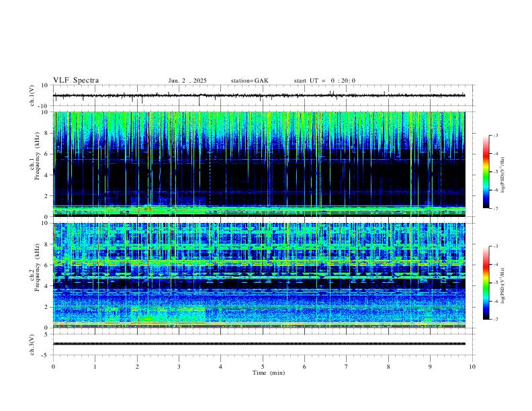532x411 pixels.
Task: Click the ch.1 spectrogram color bar
Action: 486,172
